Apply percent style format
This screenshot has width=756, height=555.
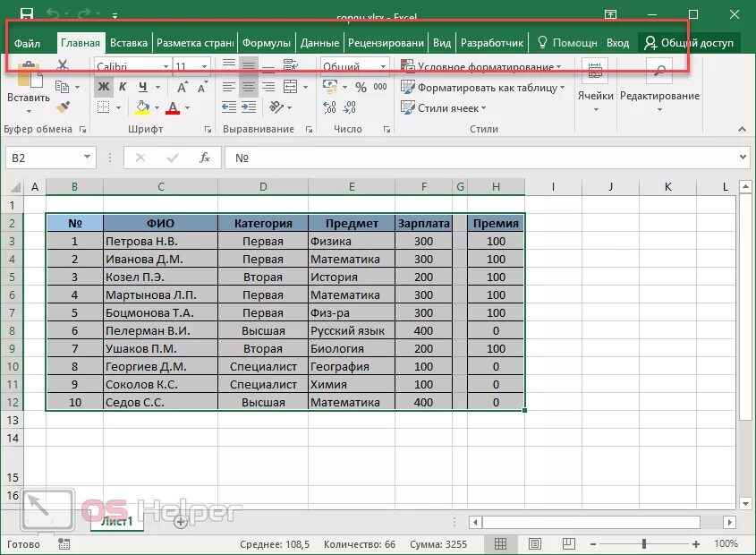click(x=361, y=87)
